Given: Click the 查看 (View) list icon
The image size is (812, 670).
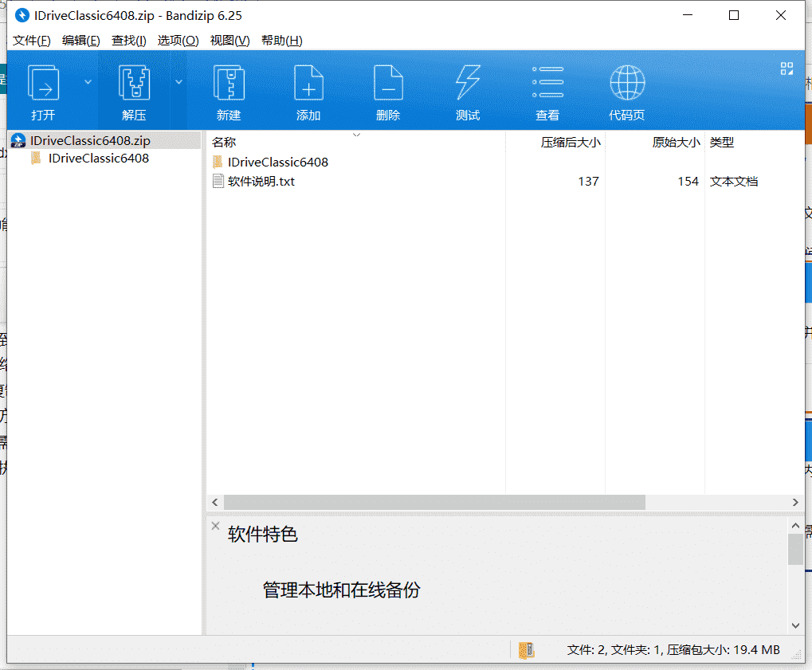Looking at the screenshot, I should [x=548, y=83].
